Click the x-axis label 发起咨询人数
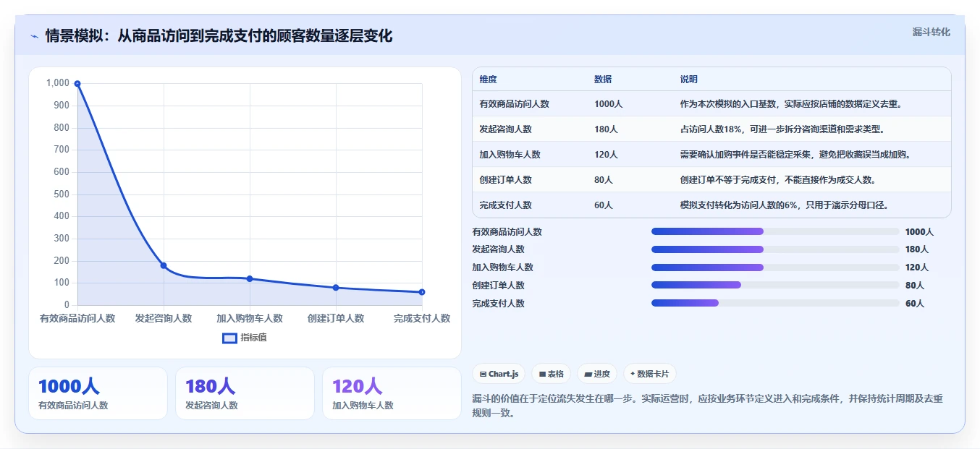Image resolution: width=980 pixels, height=449 pixels. [x=164, y=318]
